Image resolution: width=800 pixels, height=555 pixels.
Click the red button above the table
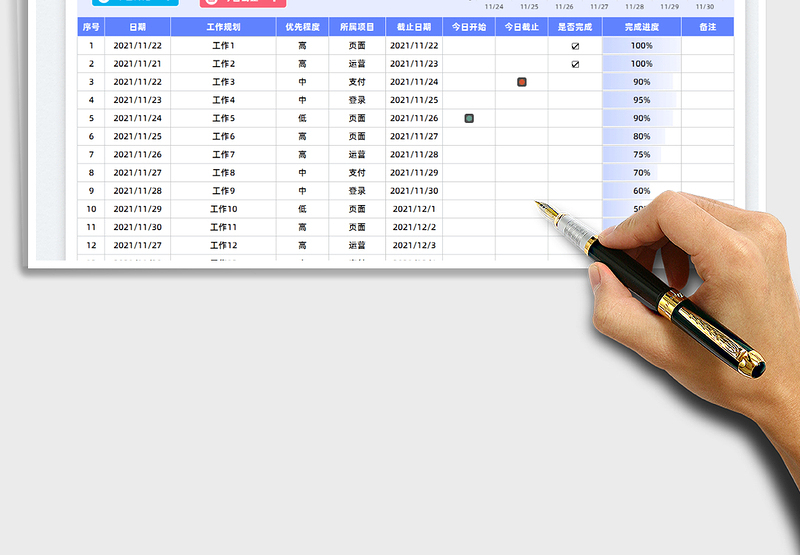[256, 3]
